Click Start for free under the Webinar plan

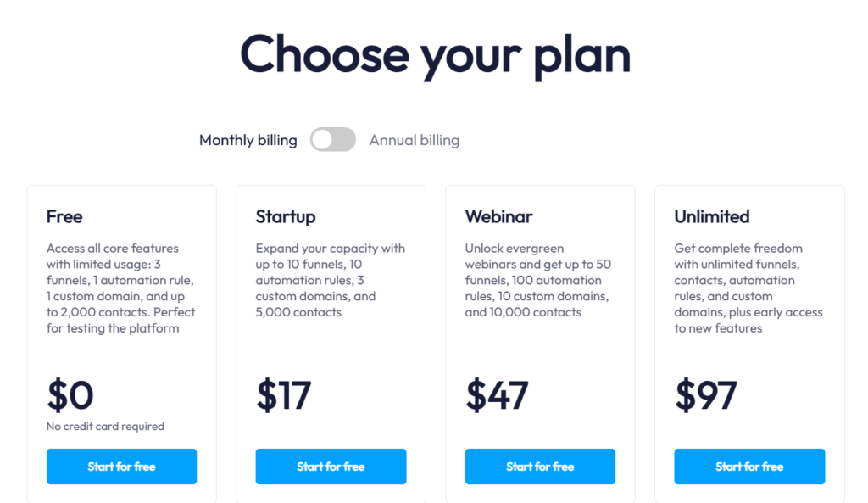pos(540,466)
